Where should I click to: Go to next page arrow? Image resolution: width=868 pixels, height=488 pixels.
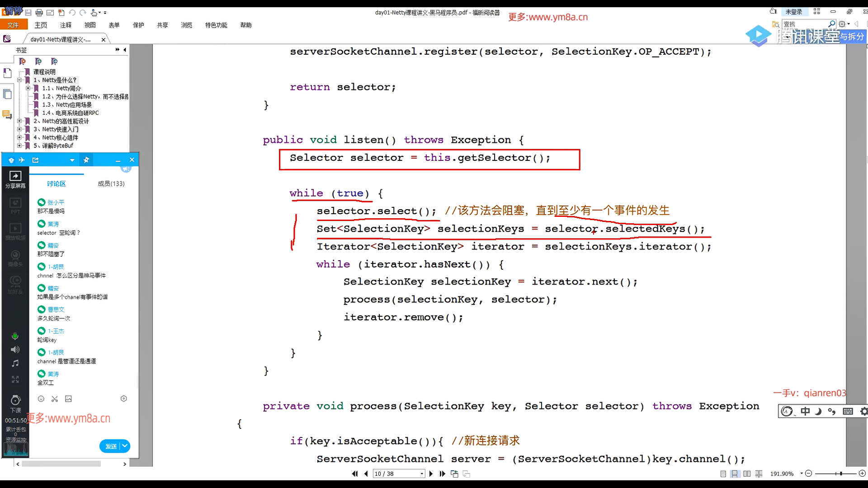click(431, 474)
